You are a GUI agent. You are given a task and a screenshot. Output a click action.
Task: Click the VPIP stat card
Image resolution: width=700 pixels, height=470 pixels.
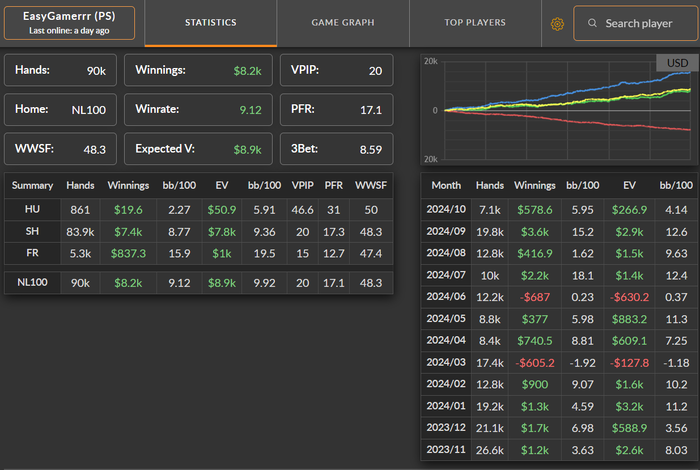336,70
